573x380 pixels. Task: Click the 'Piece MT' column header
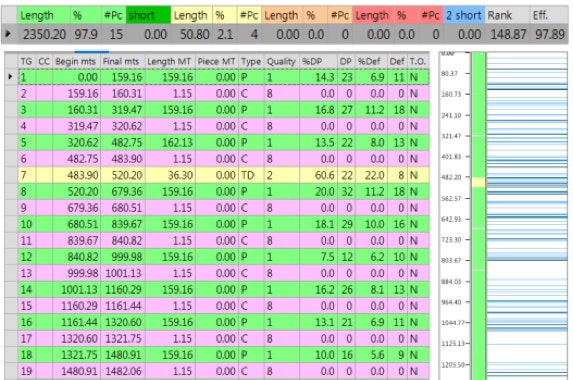(217, 61)
